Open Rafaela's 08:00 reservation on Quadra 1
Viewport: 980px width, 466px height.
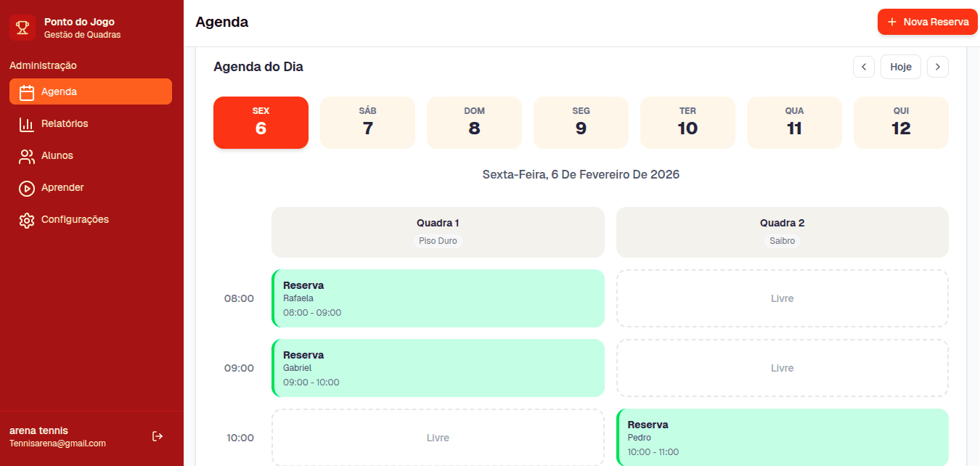(x=438, y=298)
